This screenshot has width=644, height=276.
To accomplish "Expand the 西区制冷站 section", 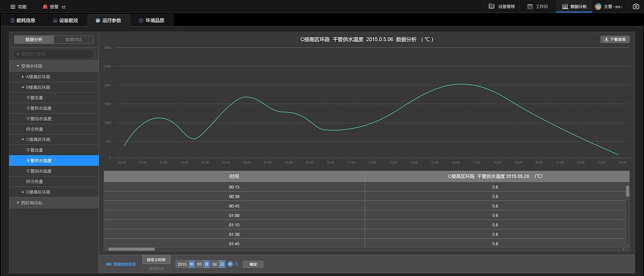I will click(18, 203).
